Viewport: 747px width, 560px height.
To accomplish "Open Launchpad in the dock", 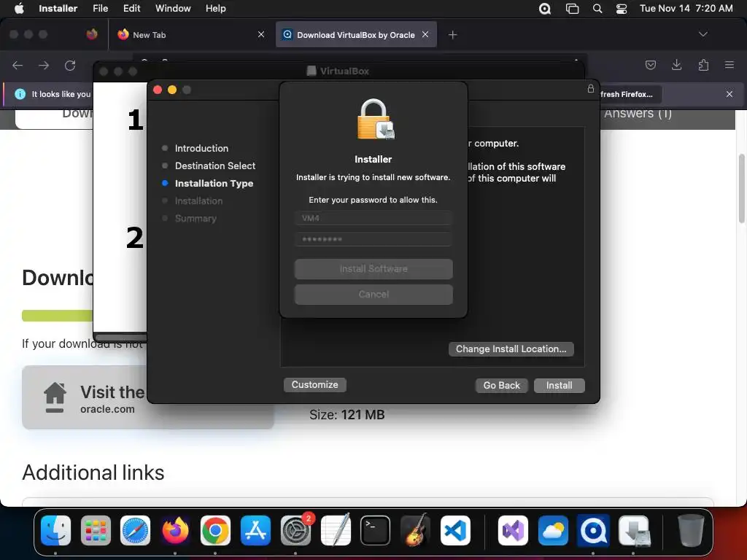I will (x=96, y=530).
